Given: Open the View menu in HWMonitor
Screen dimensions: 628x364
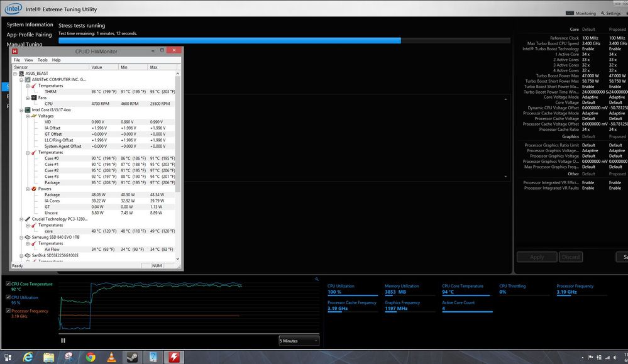Looking at the screenshot, I should 29,60.
